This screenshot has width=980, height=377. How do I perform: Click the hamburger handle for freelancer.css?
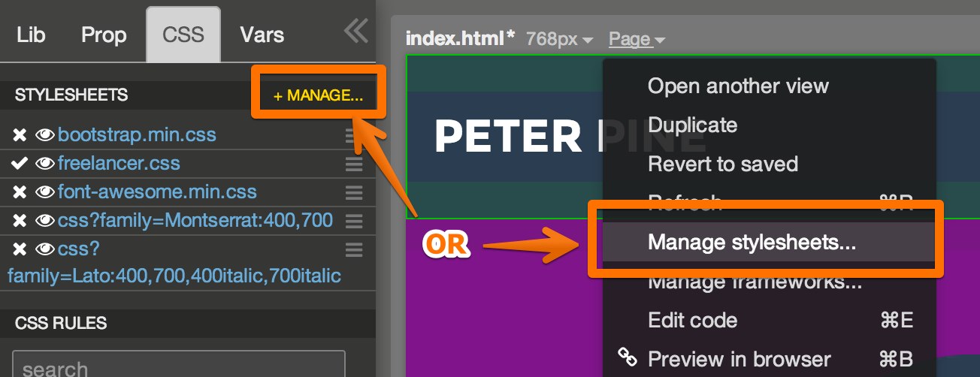(x=354, y=164)
